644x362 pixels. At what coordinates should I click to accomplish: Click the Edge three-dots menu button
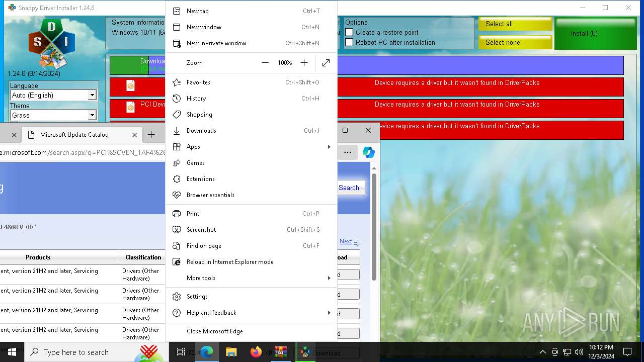click(x=348, y=152)
